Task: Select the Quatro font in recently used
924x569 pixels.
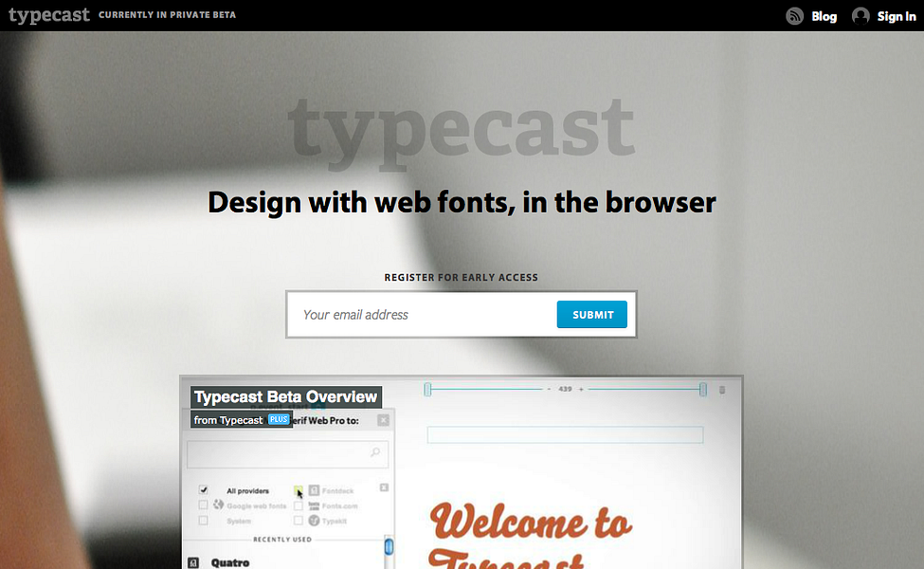Action: click(x=230, y=563)
